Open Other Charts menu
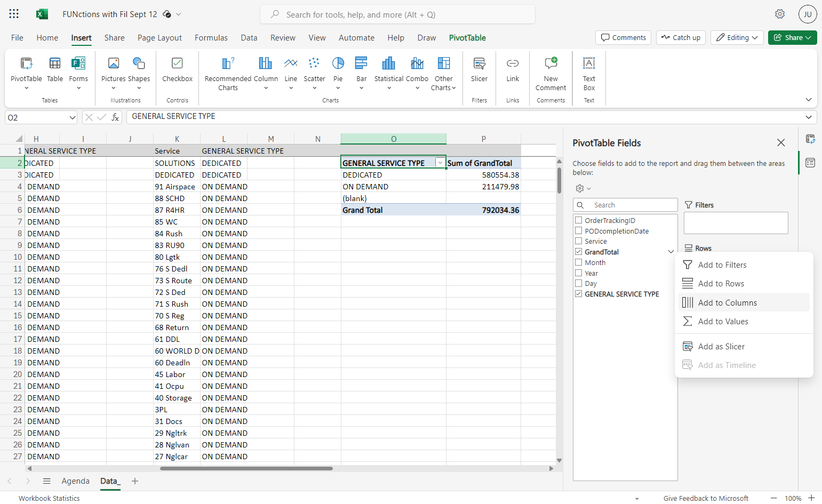This screenshot has width=822, height=504. 443,74
